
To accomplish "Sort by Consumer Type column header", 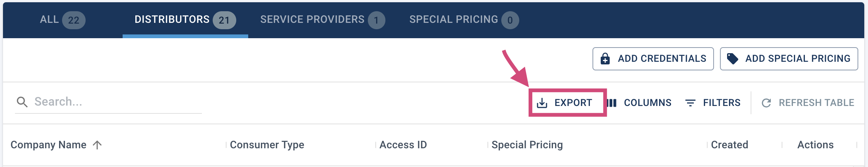I will point(267,145).
